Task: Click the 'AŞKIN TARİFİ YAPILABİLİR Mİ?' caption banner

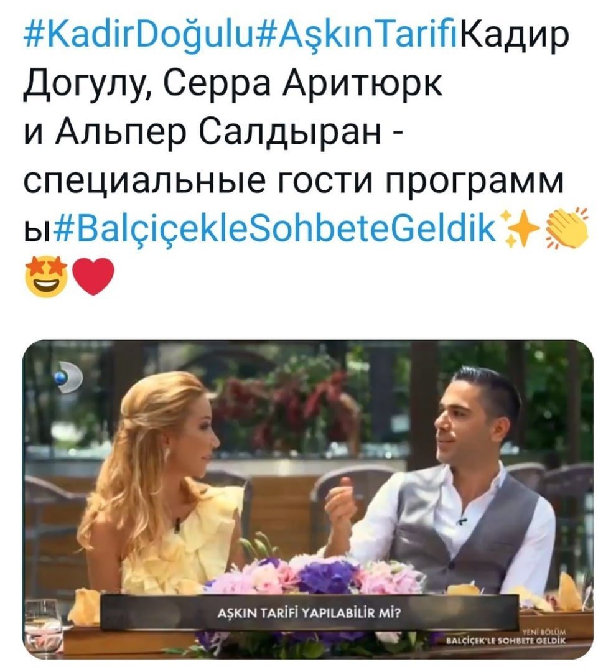Action: coord(308,613)
